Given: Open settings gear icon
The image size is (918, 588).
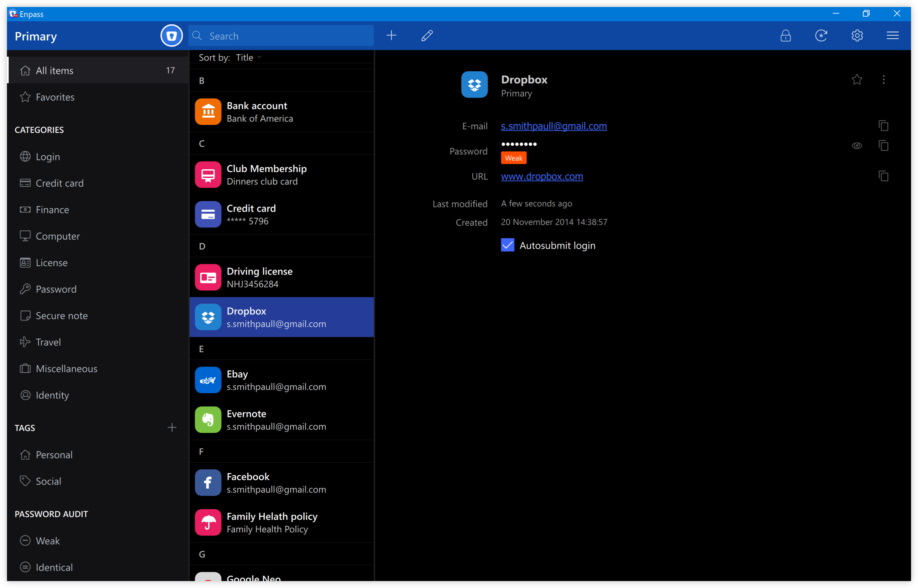Looking at the screenshot, I should pyautogui.click(x=857, y=36).
